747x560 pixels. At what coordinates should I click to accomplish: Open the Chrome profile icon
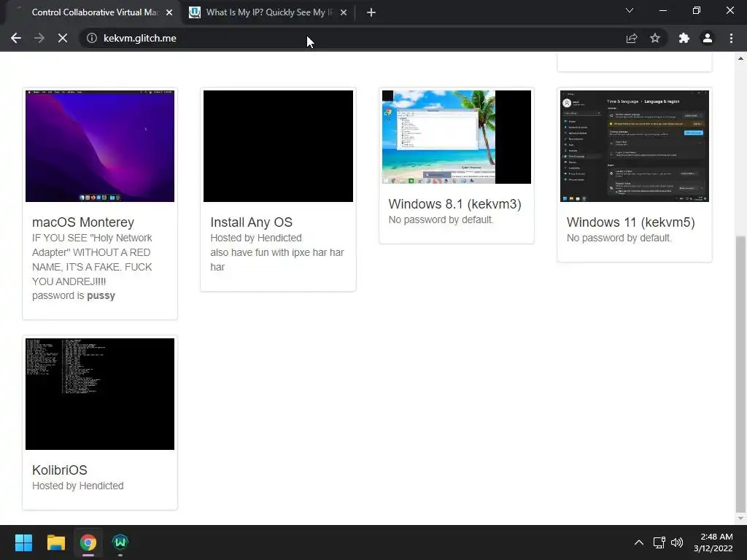[708, 38]
